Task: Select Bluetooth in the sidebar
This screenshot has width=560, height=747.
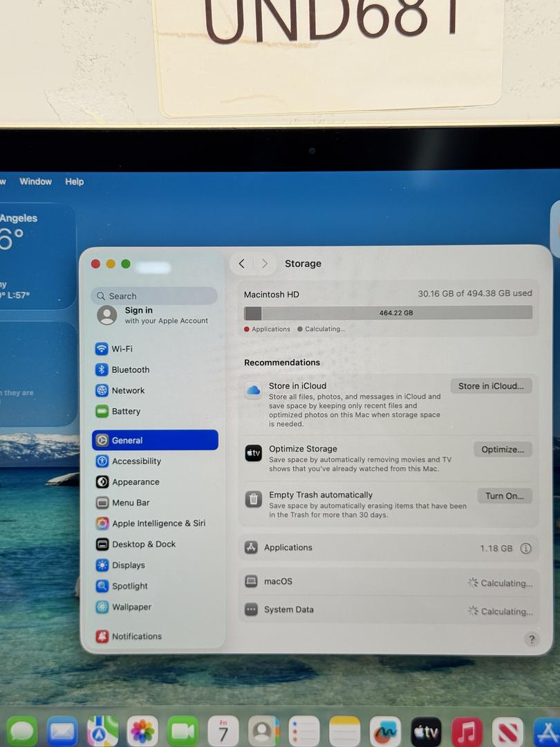Action: click(130, 369)
